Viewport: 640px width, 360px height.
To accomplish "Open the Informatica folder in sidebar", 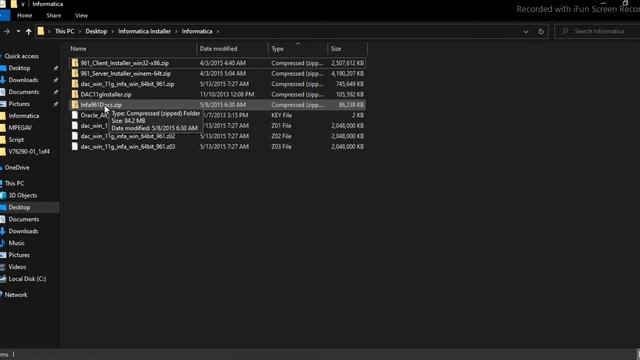I will [24, 116].
